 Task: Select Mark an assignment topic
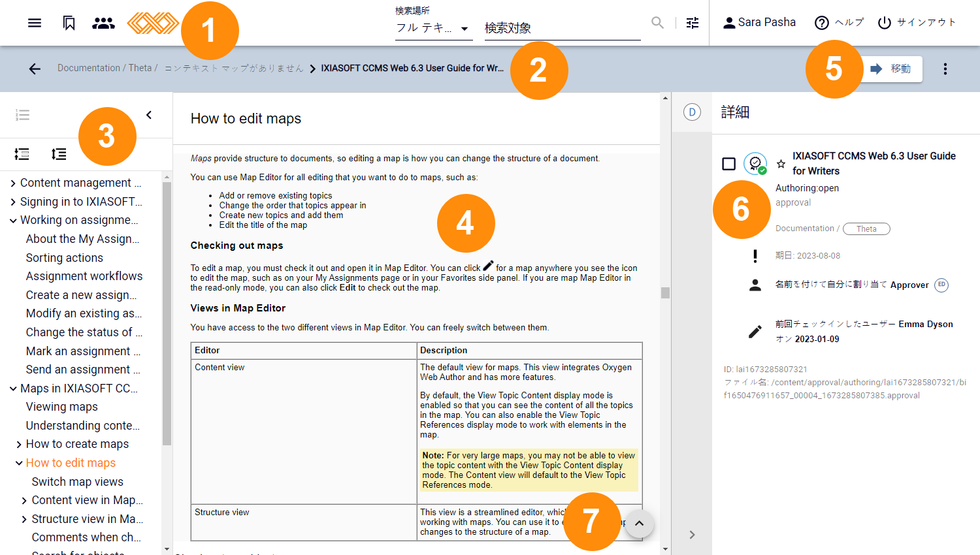(x=83, y=351)
